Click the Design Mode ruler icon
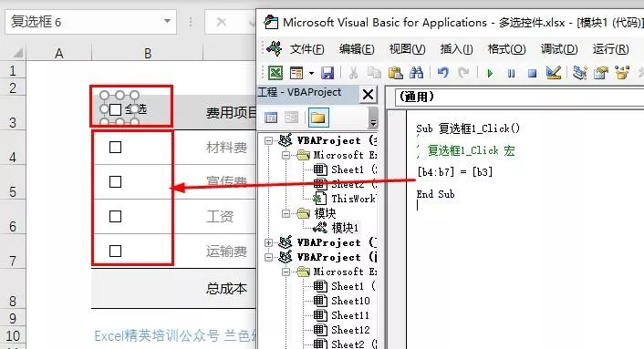 click(553, 73)
